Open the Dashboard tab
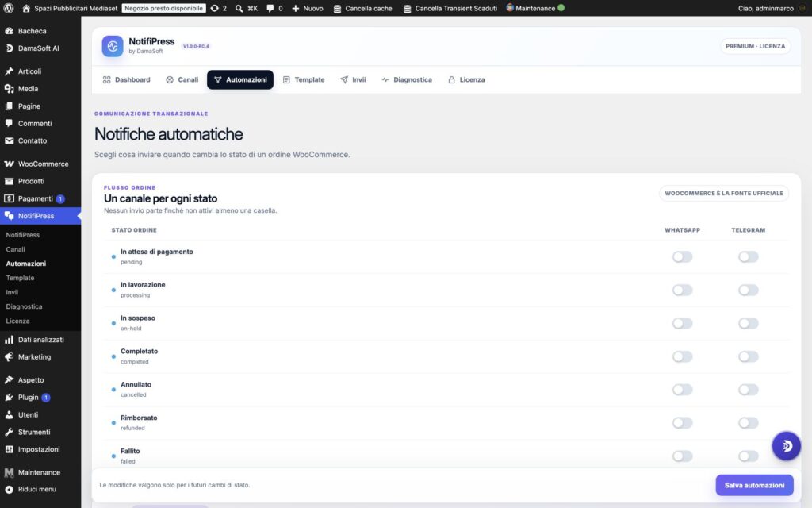This screenshot has height=508, width=812. coord(126,80)
